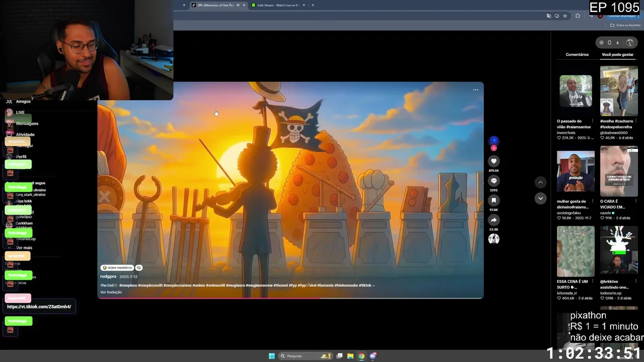
Task: Open the Amigos sidebar item
Action: [23, 102]
